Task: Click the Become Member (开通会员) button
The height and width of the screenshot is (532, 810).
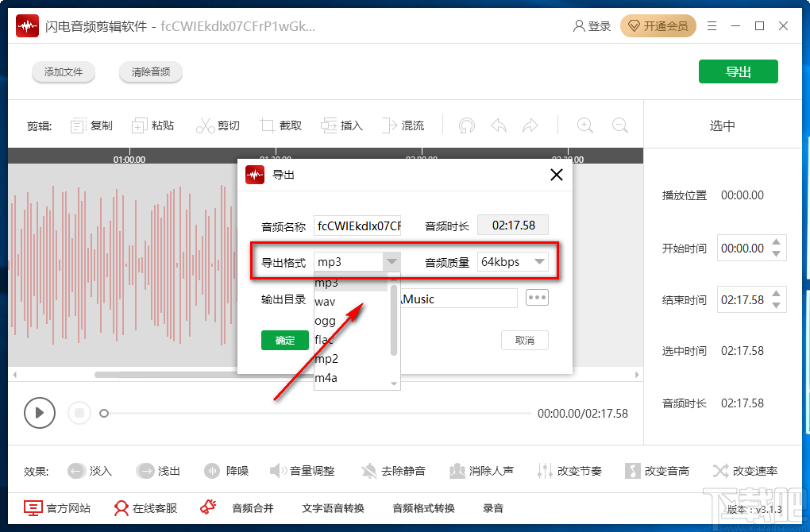Action: (658, 26)
